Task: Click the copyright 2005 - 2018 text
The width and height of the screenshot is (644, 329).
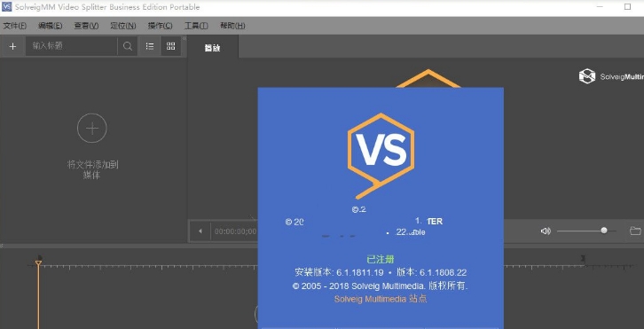Action: (x=381, y=286)
